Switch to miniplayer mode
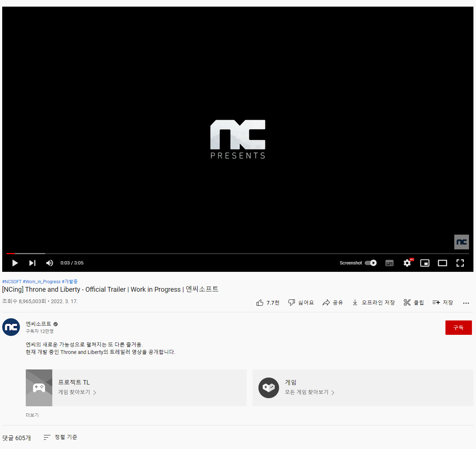The width and height of the screenshot is (476, 449). [425, 263]
